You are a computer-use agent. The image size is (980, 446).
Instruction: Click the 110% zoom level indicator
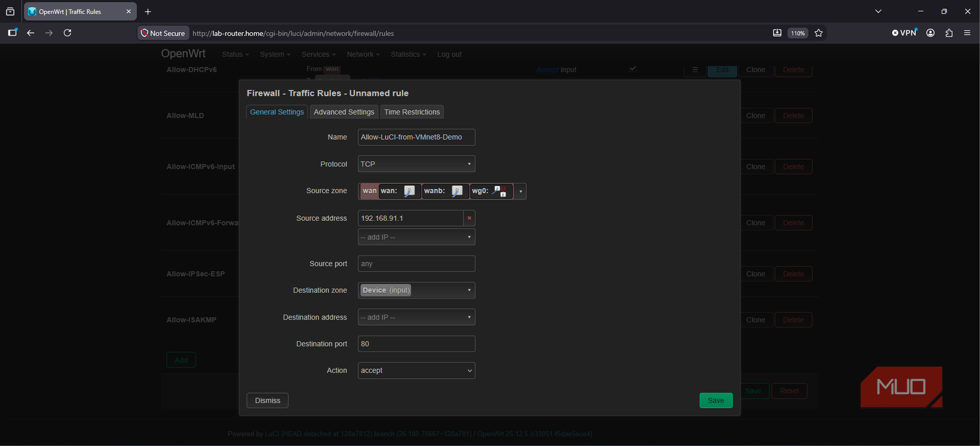[798, 33]
